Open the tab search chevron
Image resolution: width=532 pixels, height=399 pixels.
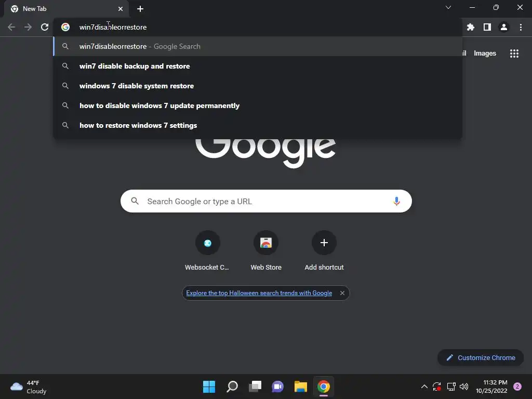448,7
